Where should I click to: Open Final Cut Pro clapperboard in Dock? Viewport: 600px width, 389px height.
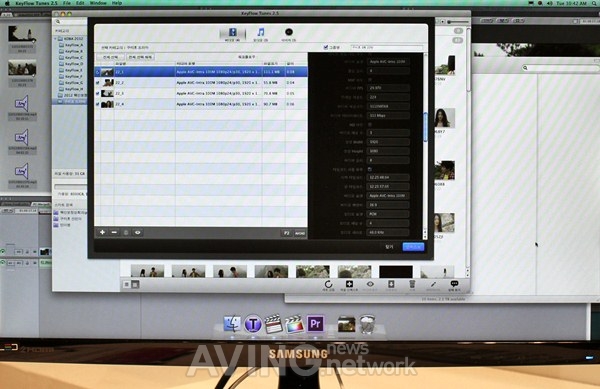click(273, 324)
